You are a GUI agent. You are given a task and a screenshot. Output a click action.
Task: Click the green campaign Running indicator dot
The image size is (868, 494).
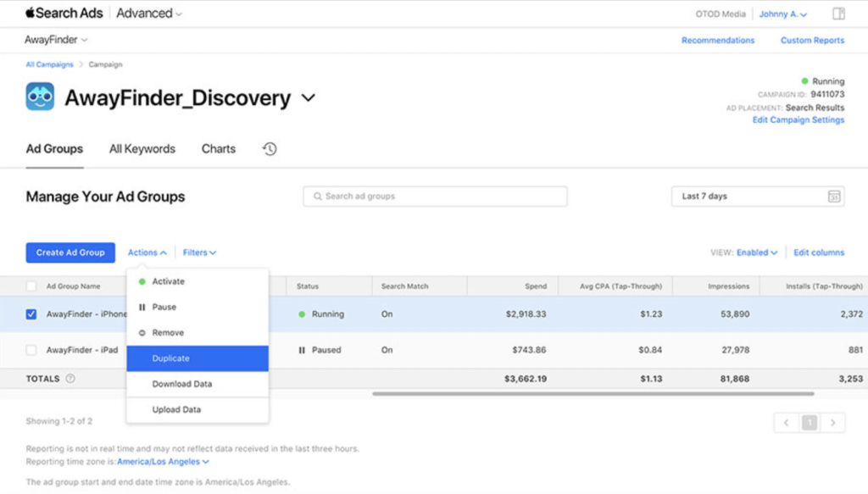(x=805, y=81)
